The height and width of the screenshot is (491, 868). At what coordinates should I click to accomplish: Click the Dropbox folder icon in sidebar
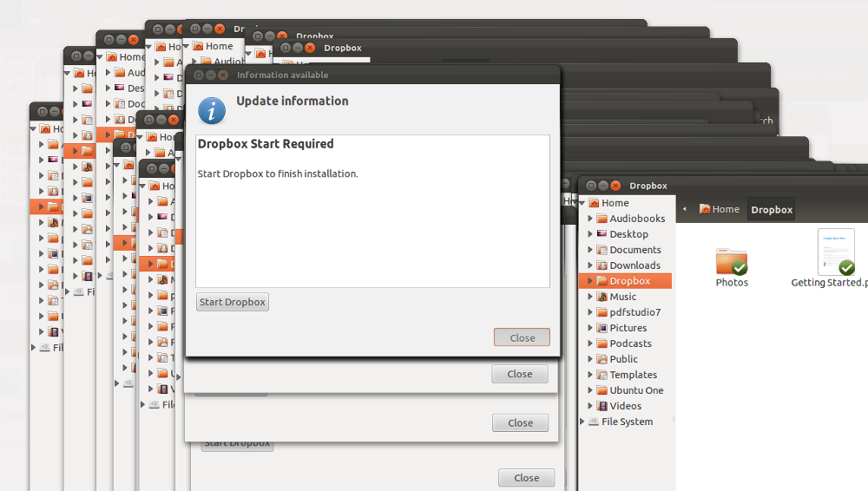point(602,281)
